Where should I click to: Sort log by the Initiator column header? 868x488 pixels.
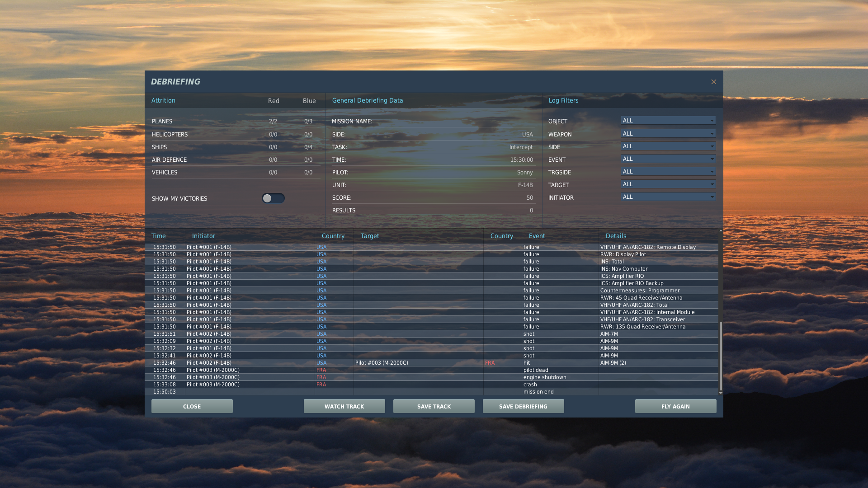tap(203, 236)
